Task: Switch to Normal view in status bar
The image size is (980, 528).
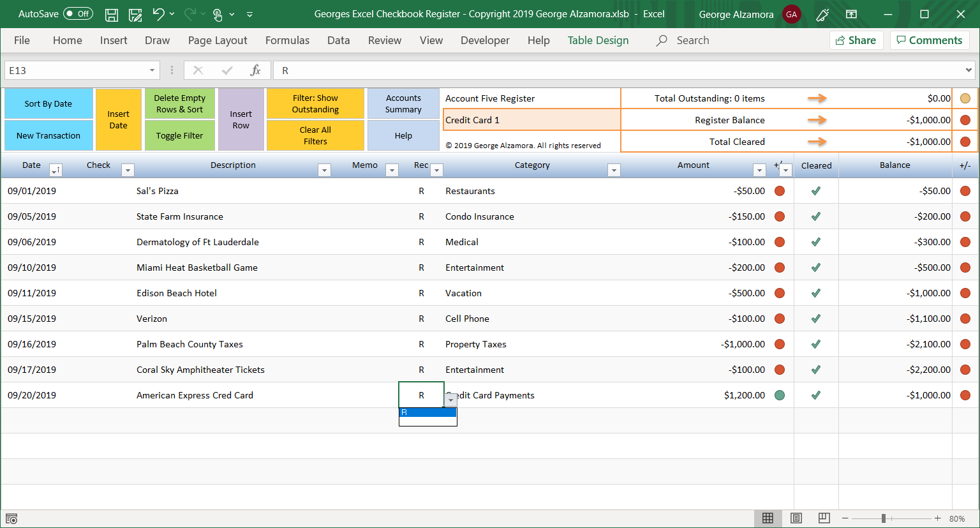Action: pyautogui.click(x=768, y=518)
